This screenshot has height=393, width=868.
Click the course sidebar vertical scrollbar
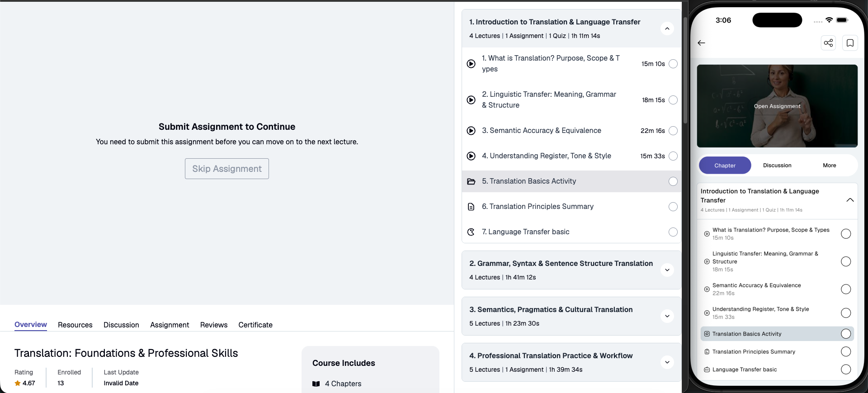pos(685,70)
